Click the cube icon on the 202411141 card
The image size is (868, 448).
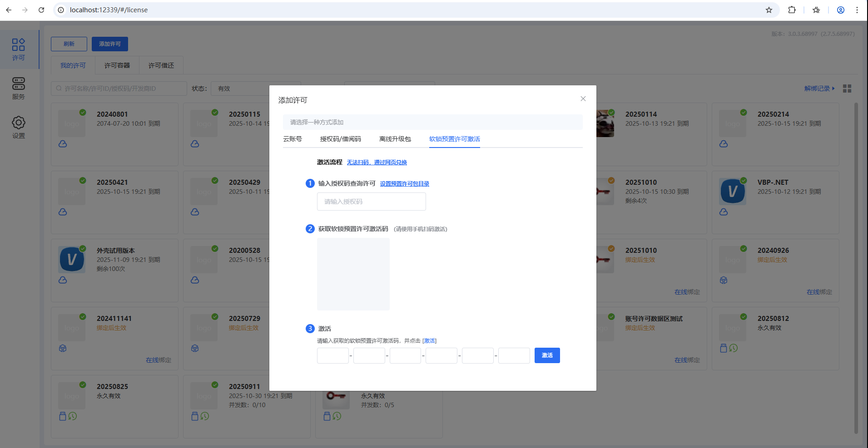63,348
